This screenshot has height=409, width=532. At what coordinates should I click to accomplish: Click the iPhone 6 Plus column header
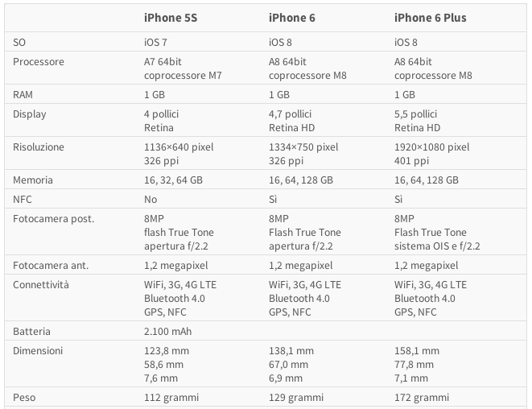coord(431,18)
